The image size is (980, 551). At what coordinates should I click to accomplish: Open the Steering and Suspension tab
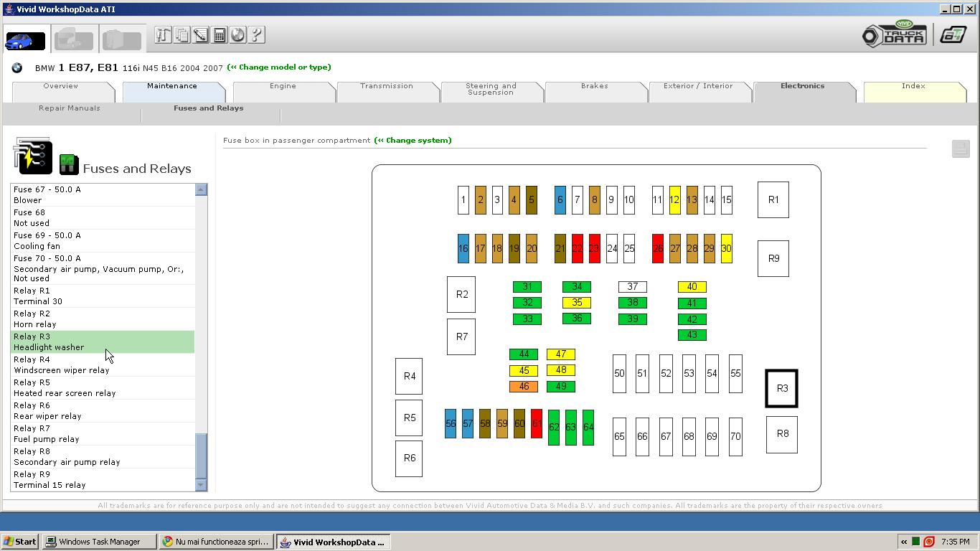click(x=491, y=91)
